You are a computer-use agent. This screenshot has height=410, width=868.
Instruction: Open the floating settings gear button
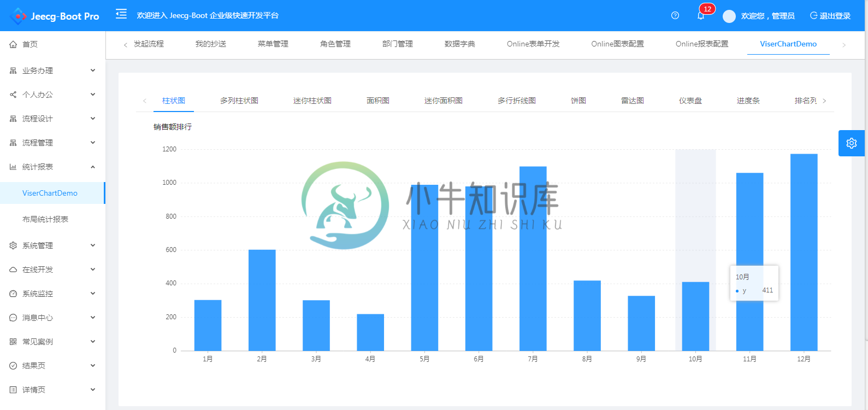852,143
